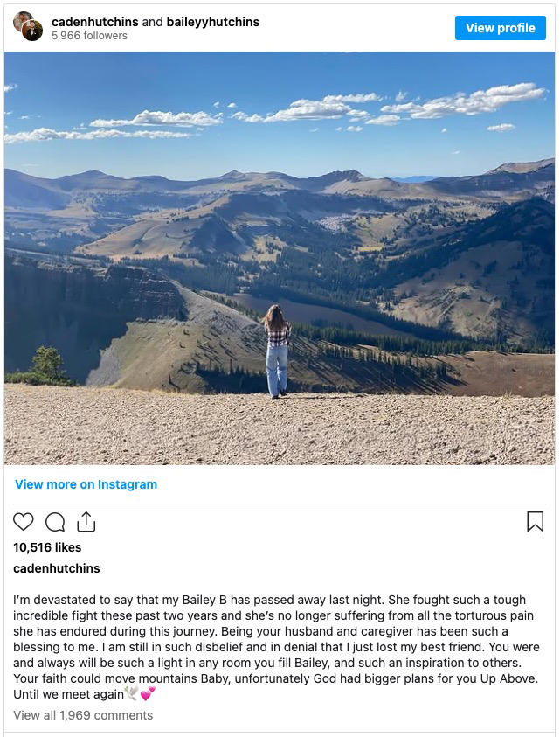The height and width of the screenshot is (737, 560).
Task: Click the 10,516 likes count
Action: point(46,546)
